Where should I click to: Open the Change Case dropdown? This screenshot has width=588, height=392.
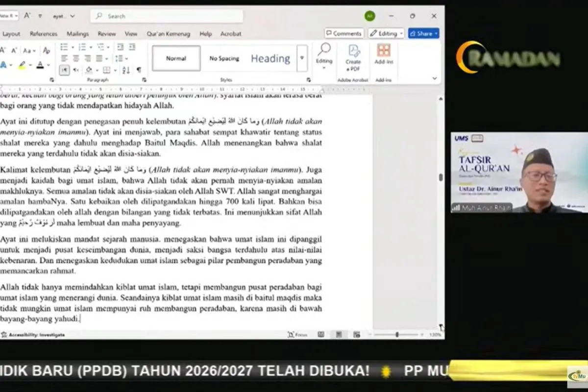(29, 50)
